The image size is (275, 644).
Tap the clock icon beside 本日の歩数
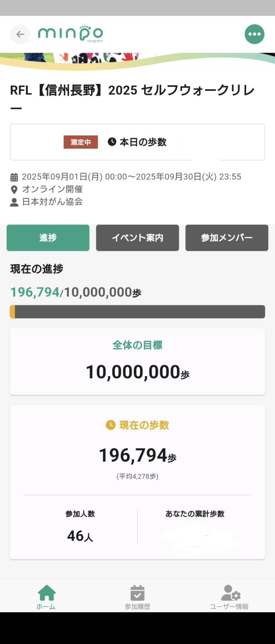click(112, 142)
